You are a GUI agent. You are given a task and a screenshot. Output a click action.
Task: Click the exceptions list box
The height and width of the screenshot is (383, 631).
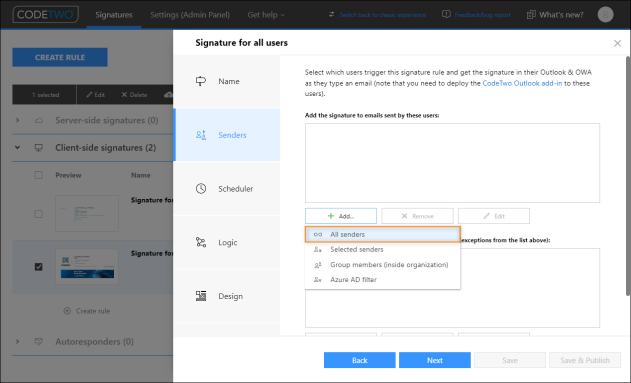click(452, 288)
